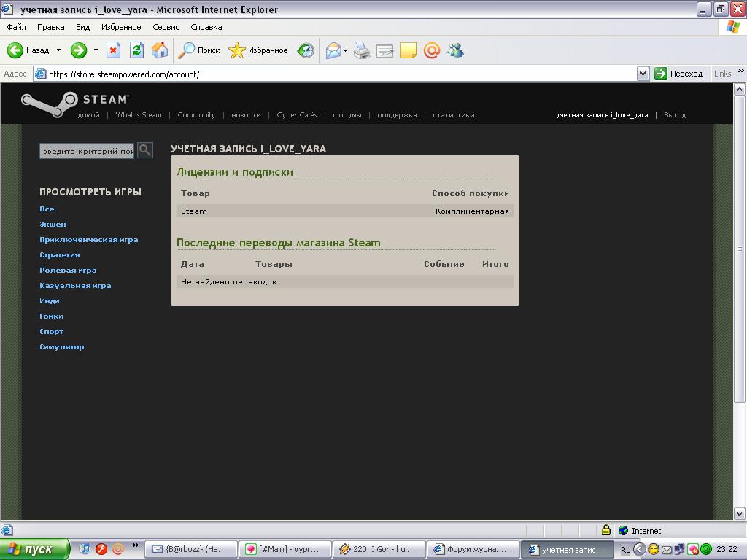Screen dimensions: 747x560
Task: Click the поддержка link in Steam header
Action: pyautogui.click(x=397, y=115)
